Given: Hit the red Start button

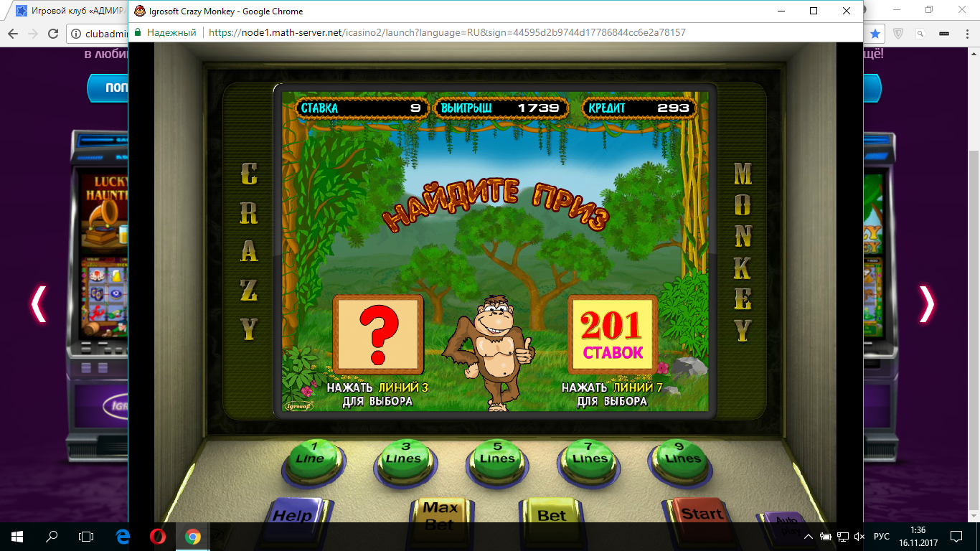Looking at the screenshot, I should [700, 512].
